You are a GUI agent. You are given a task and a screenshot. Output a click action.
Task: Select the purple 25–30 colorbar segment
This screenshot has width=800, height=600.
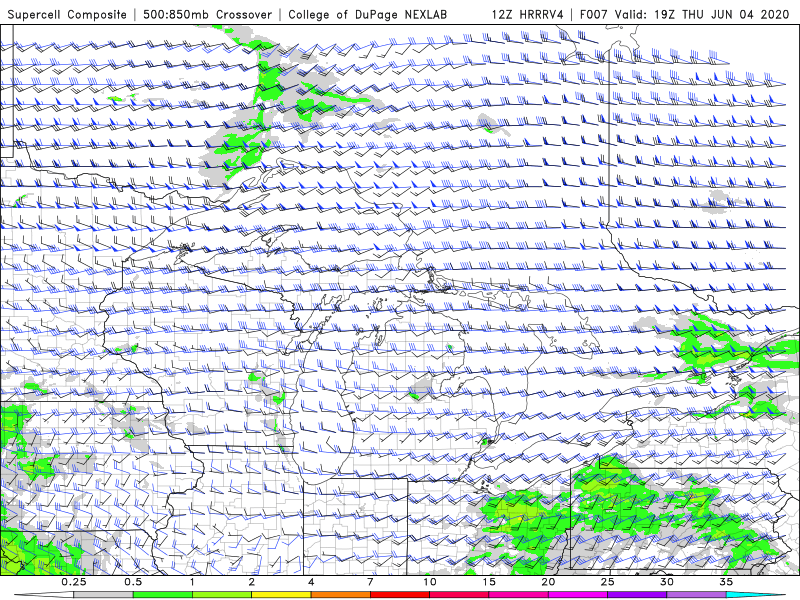tap(637, 595)
